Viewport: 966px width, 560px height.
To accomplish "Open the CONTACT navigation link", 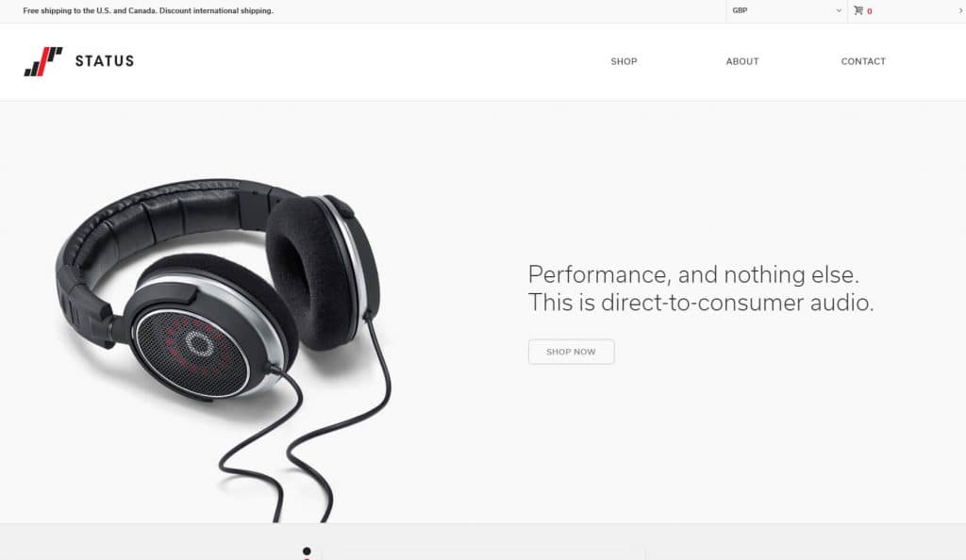I will pos(863,61).
